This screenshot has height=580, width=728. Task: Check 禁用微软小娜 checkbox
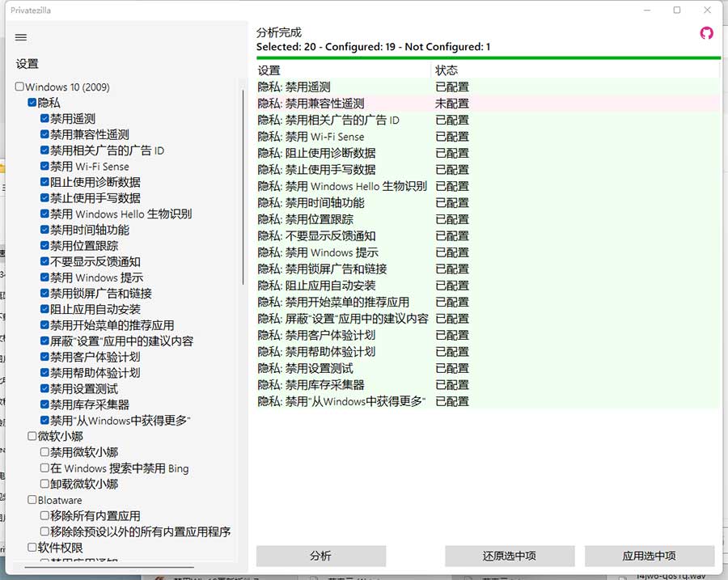(44, 452)
